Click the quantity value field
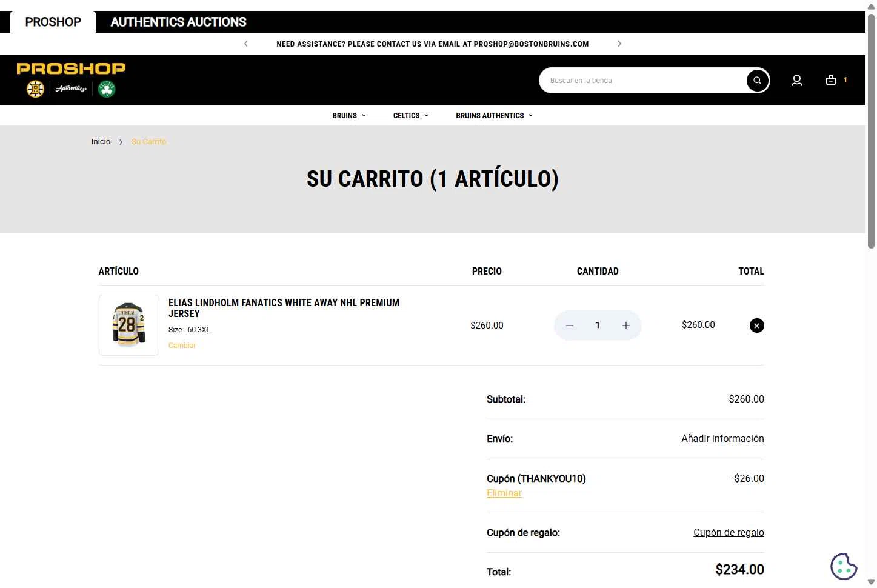The height and width of the screenshot is (588, 877). [598, 326]
